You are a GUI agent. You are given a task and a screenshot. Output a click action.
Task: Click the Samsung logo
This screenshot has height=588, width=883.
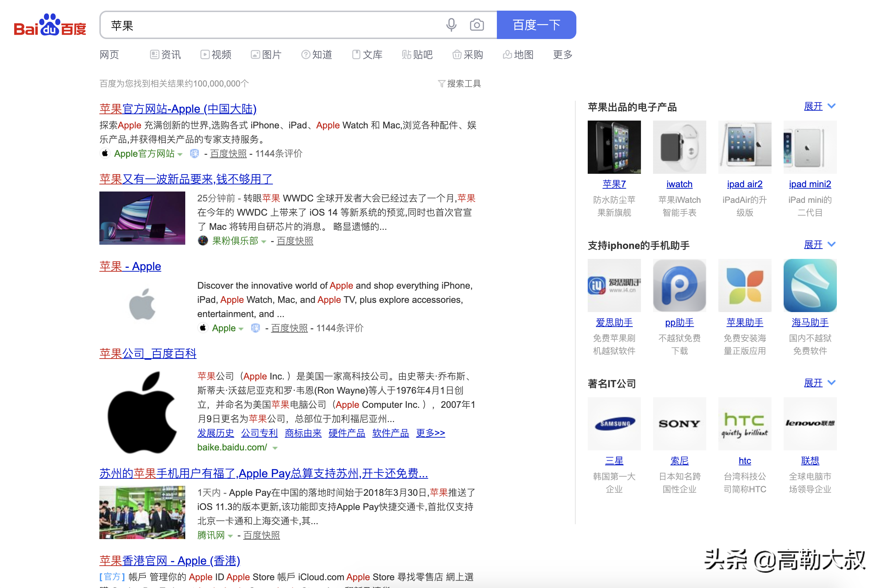pos(614,424)
